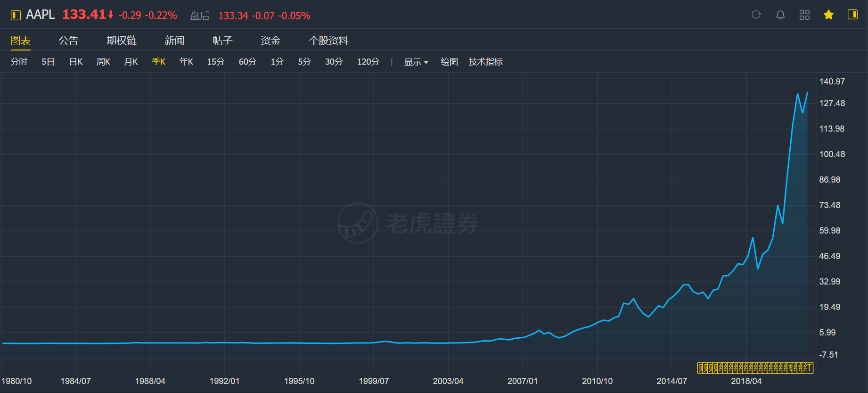
Task: Switch to the 图表 tab
Action: (x=21, y=41)
